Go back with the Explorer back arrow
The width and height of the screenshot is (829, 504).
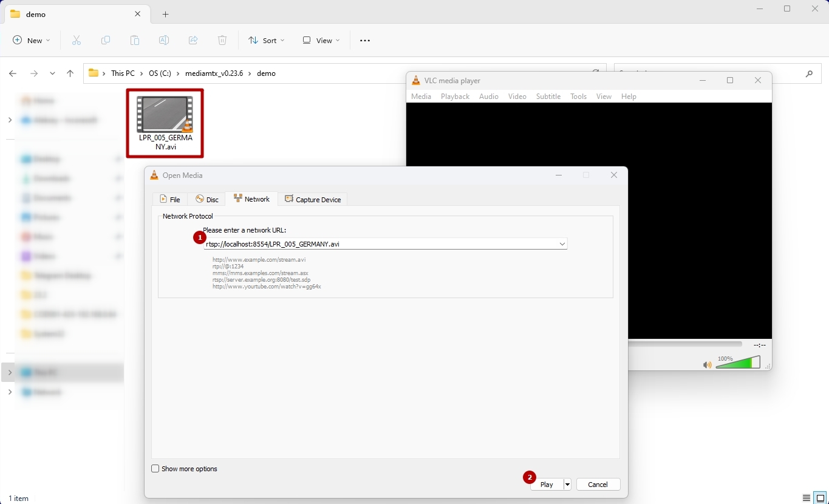click(13, 73)
